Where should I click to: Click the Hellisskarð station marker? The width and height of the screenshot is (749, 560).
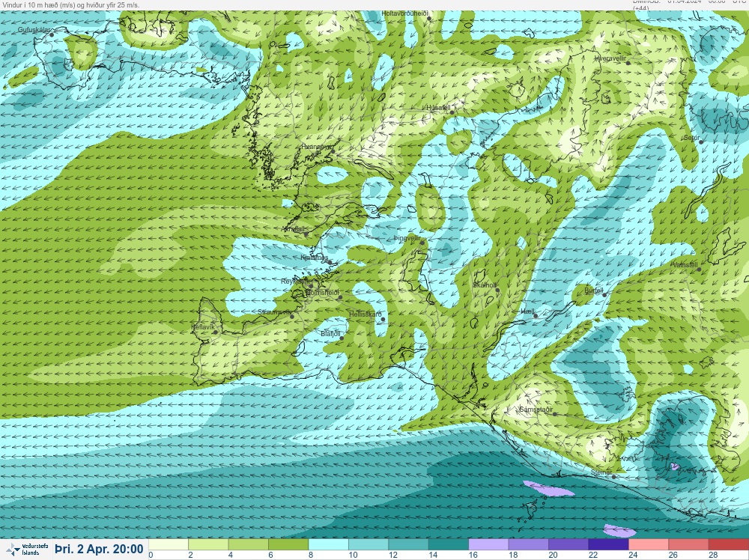383,320
